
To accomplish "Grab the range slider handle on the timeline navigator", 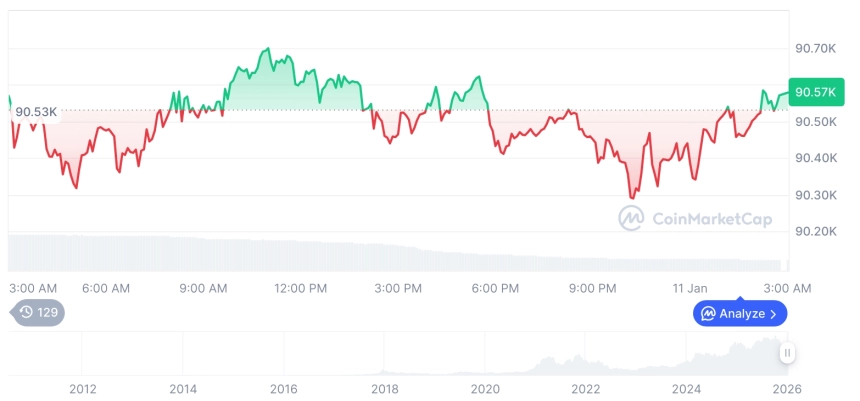I will (x=788, y=352).
